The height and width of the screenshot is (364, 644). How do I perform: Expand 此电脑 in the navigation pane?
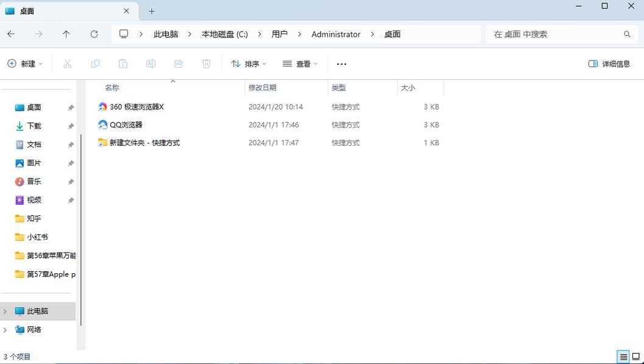pyautogui.click(x=5, y=311)
